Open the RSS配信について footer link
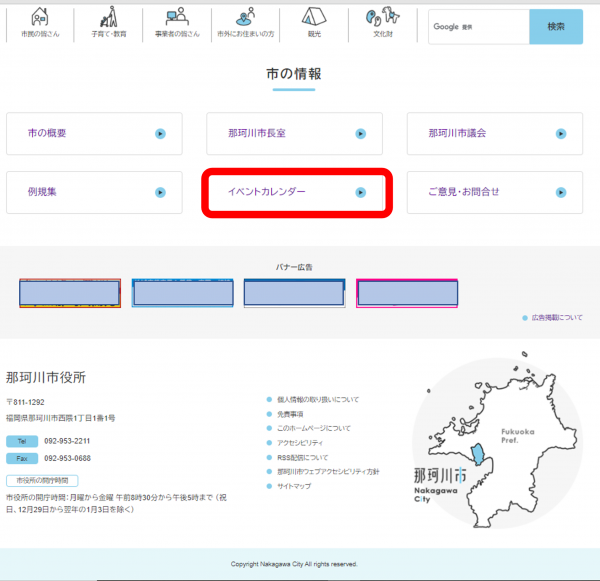The height and width of the screenshot is (581, 600). [x=303, y=457]
